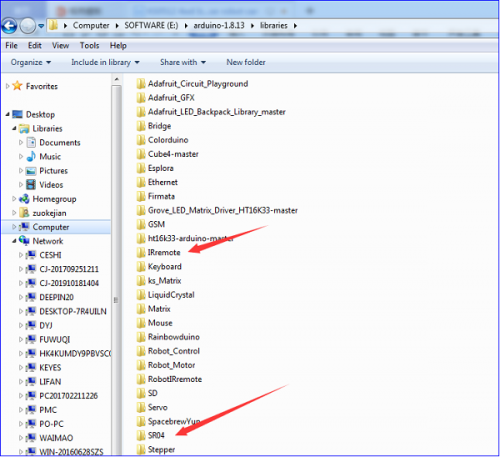The height and width of the screenshot is (457, 500).
Task: Click the Videos film strip icon
Action: pos(31,185)
